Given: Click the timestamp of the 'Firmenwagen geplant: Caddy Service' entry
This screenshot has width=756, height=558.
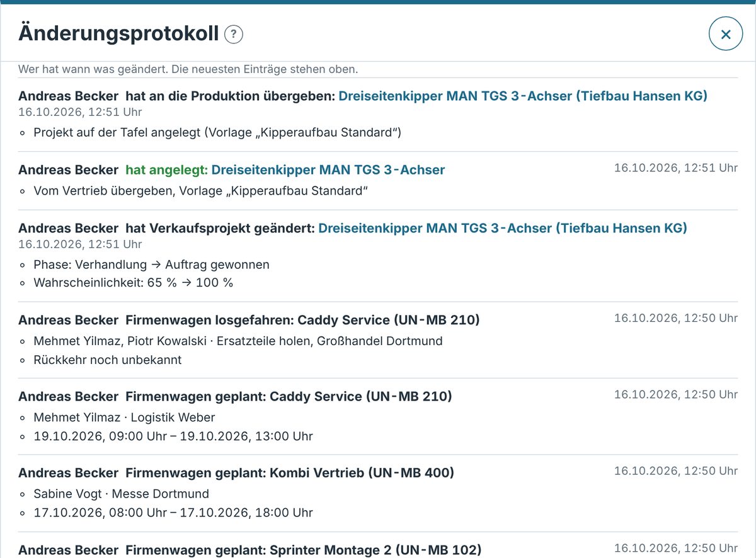Looking at the screenshot, I should pyautogui.click(x=676, y=394).
